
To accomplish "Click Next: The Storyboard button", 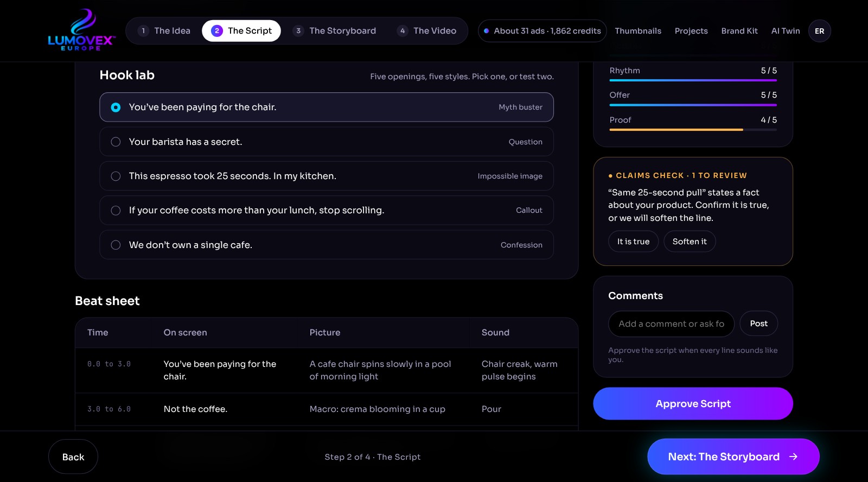I will (x=733, y=456).
